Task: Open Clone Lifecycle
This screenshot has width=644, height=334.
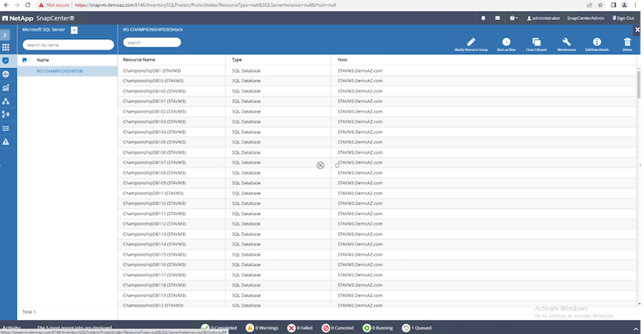Action: point(537,44)
